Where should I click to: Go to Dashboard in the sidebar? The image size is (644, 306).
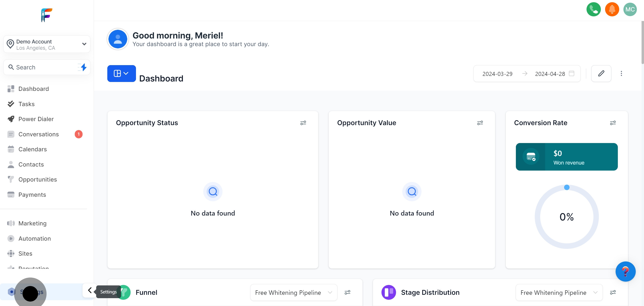34,89
